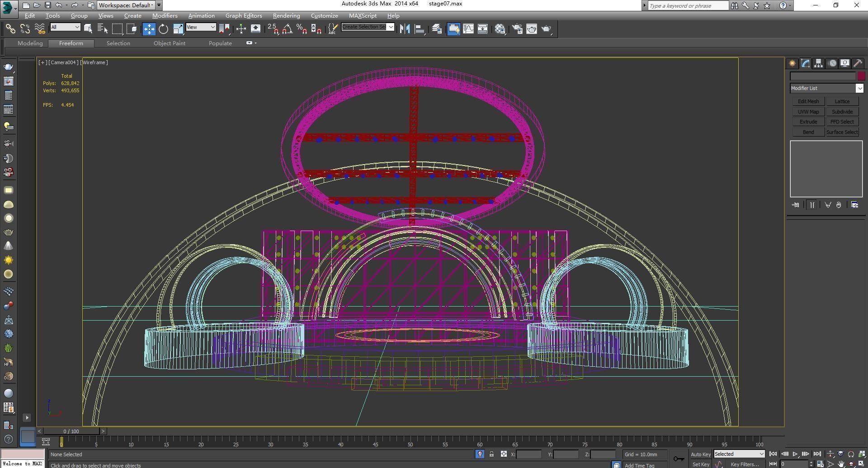The image size is (868, 468).
Task: Click the Align tool icon
Action: point(420,29)
